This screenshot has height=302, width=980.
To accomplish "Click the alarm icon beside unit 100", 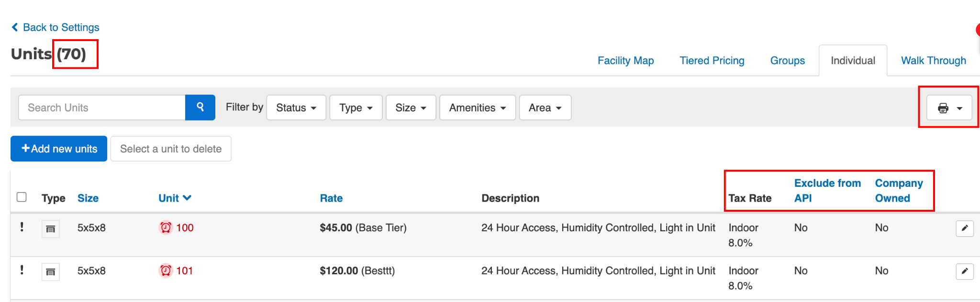I will [166, 228].
